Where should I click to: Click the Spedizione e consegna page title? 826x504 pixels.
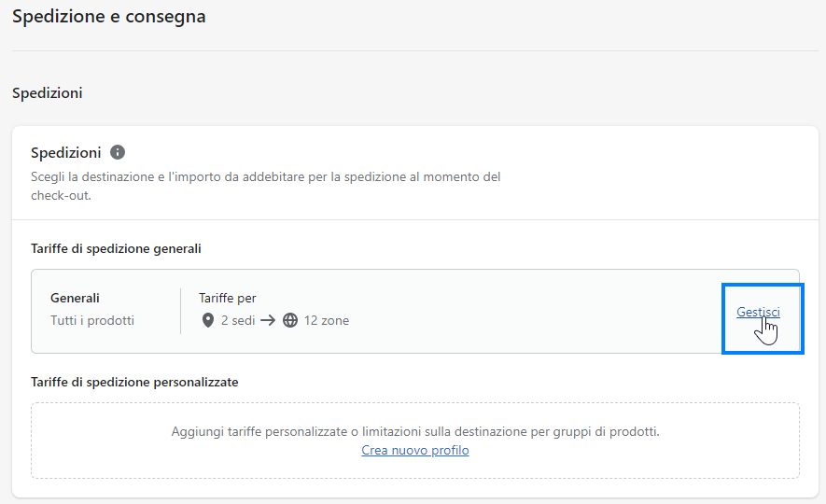coord(109,16)
